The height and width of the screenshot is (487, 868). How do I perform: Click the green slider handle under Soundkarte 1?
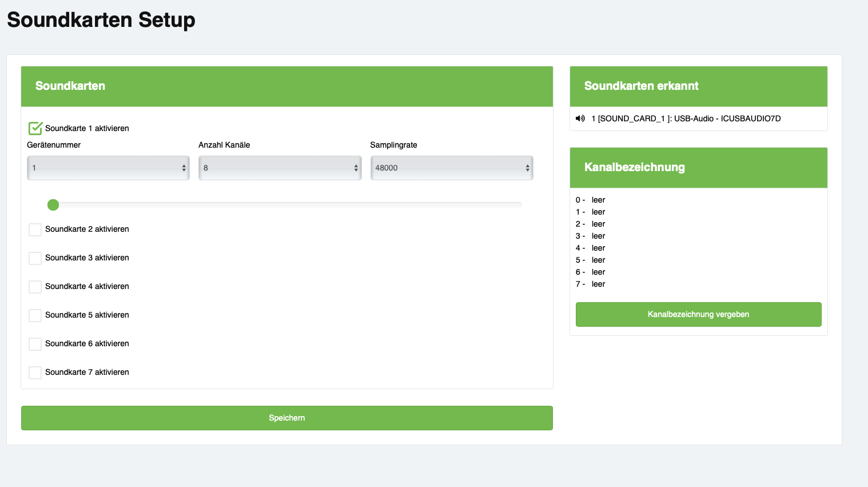53,205
